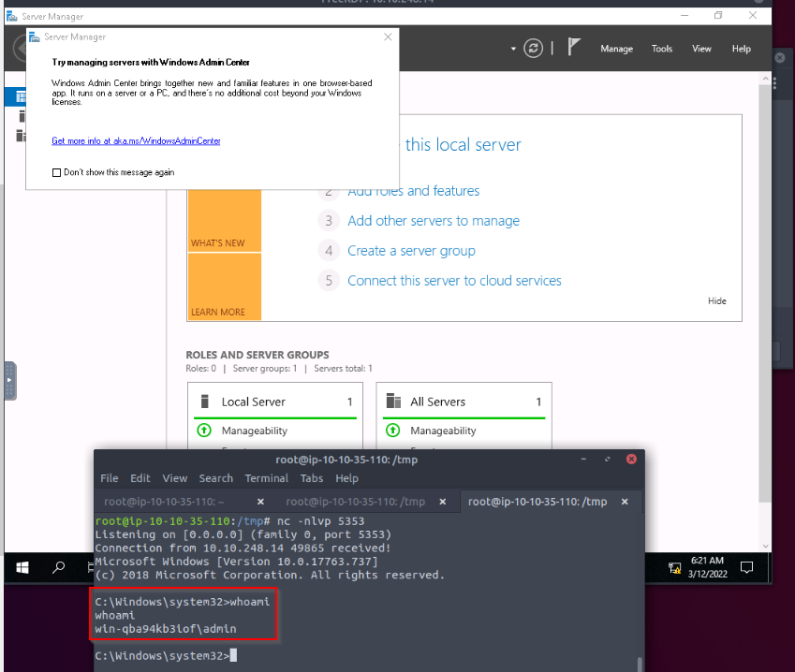Switch to first terminal tab root@ip-10-10-35-110: ~
795x672 pixels.
click(164, 502)
